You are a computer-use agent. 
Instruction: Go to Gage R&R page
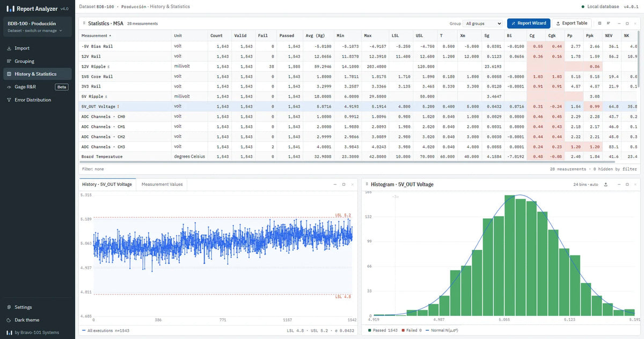(x=37, y=87)
